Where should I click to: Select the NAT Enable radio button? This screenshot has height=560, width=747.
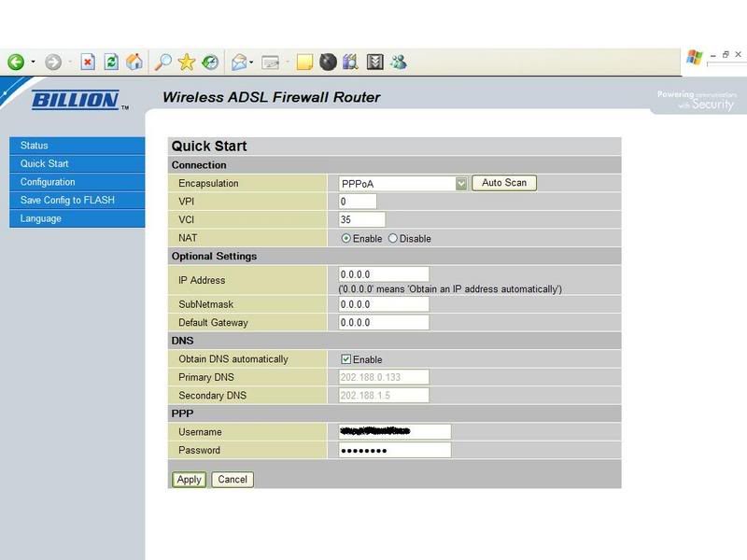click(x=346, y=239)
